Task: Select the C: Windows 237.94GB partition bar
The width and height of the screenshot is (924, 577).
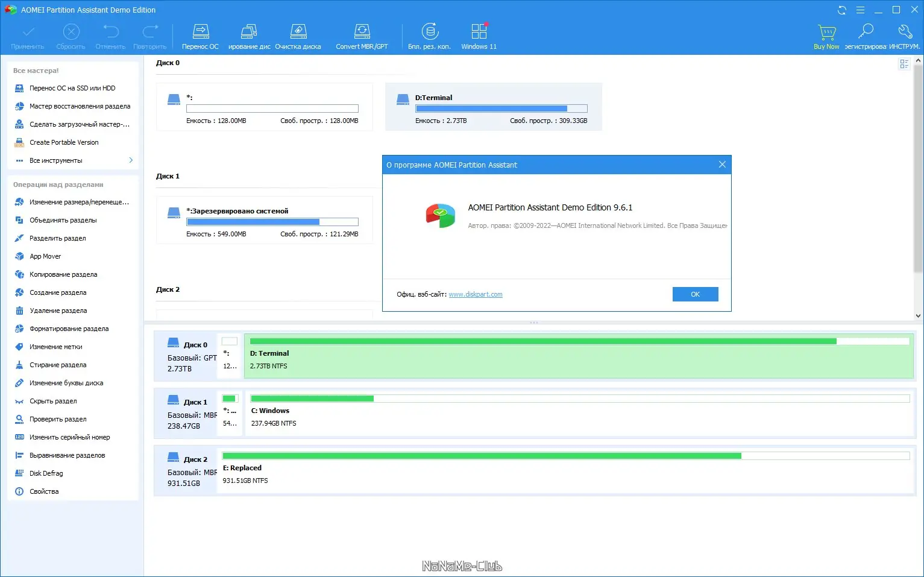Action: point(580,414)
